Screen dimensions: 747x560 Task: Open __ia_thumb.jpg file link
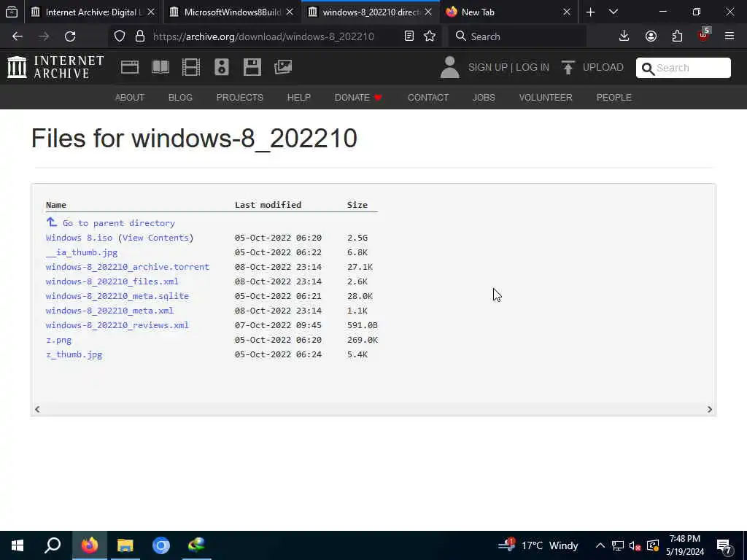coord(82,252)
